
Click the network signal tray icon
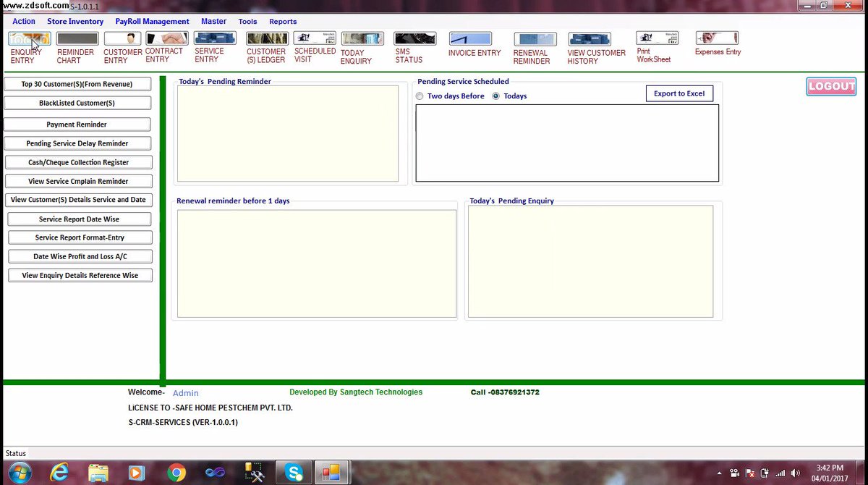click(x=780, y=473)
